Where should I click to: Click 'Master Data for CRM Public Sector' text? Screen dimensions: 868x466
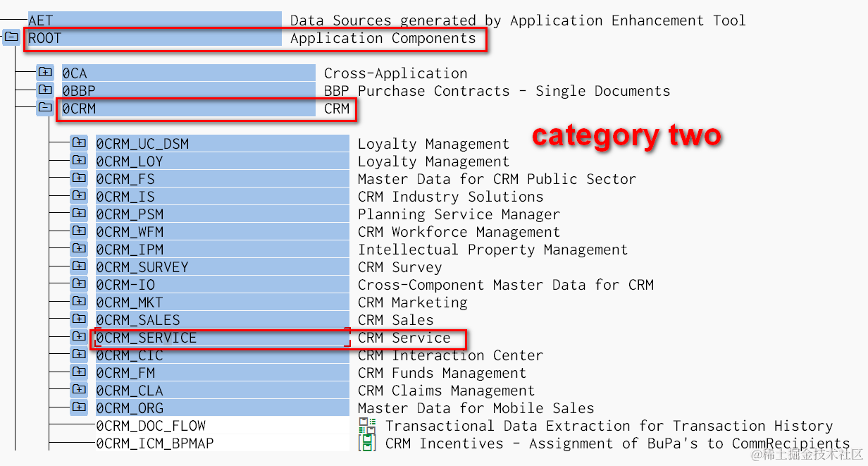[497, 179]
